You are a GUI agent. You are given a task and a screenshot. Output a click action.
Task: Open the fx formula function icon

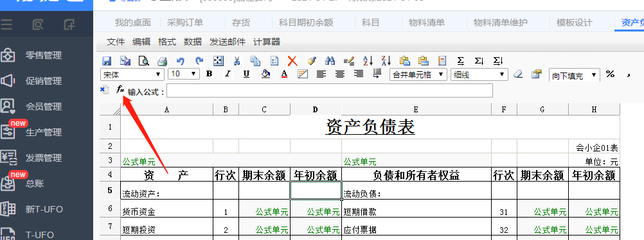[x=120, y=89]
